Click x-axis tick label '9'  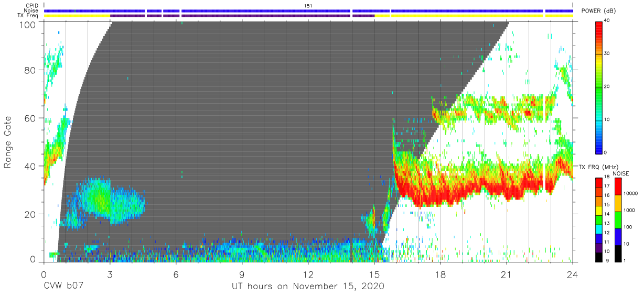(242, 274)
